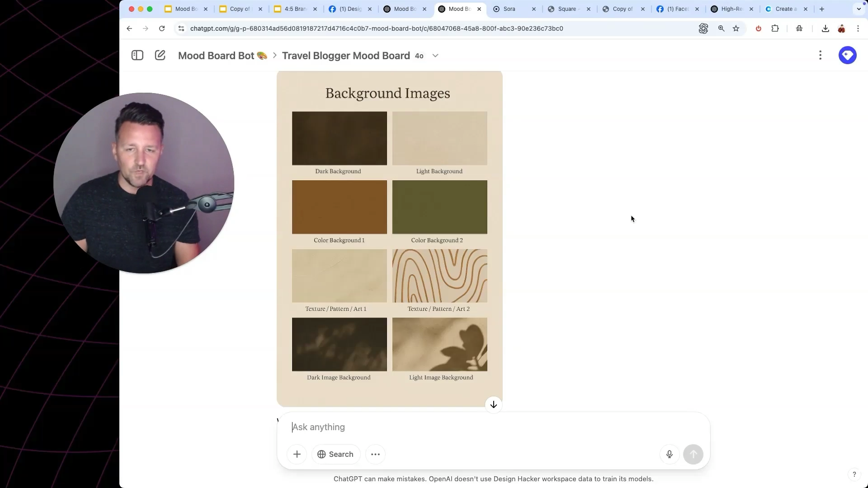Viewport: 868px width, 488px height.
Task: Open the more tools ellipsis in composer
Action: coord(375,454)
